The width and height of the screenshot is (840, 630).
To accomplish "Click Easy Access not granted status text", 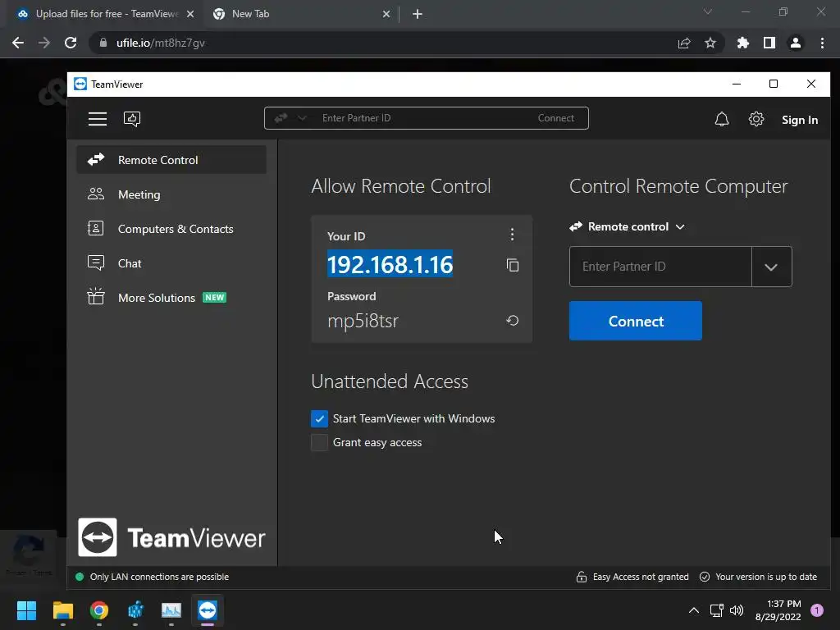I will coord(641,577).
